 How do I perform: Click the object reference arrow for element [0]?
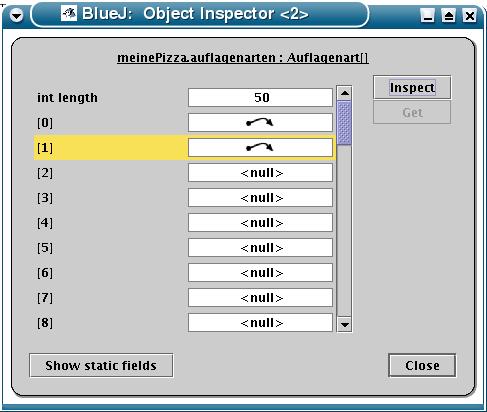coord(260,122)
